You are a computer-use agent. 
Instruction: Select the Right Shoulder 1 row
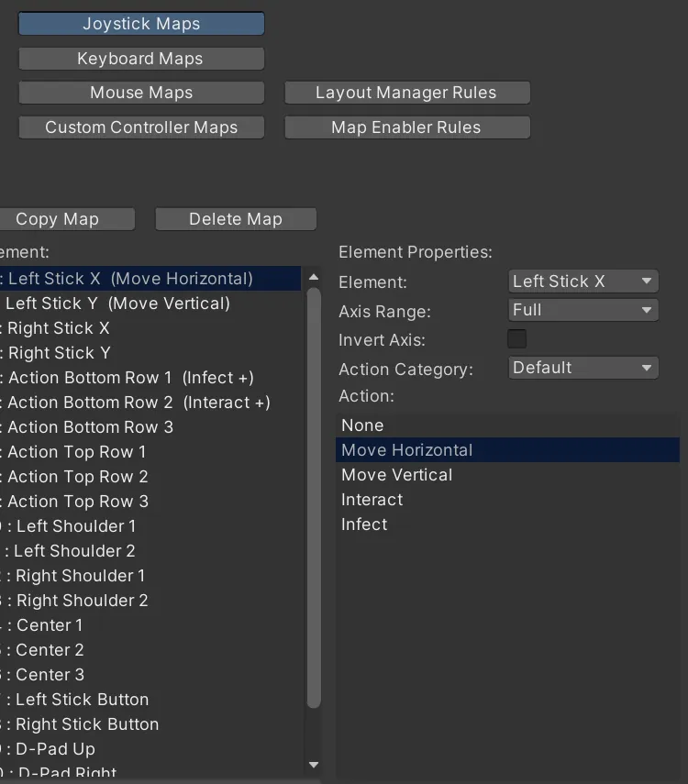point(150,576)
